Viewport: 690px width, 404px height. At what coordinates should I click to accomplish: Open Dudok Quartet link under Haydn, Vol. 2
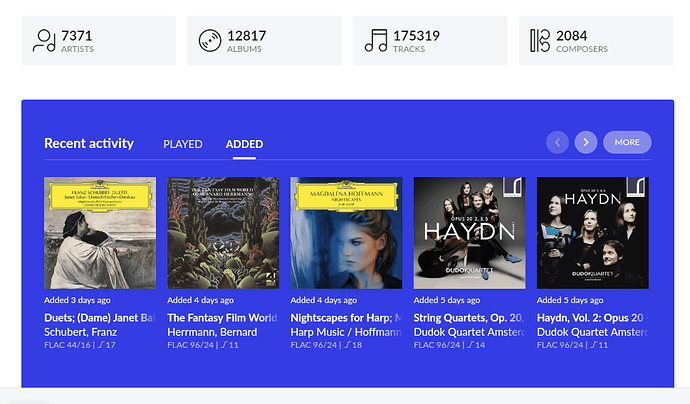pyautogui.click(x=593, y=332)
